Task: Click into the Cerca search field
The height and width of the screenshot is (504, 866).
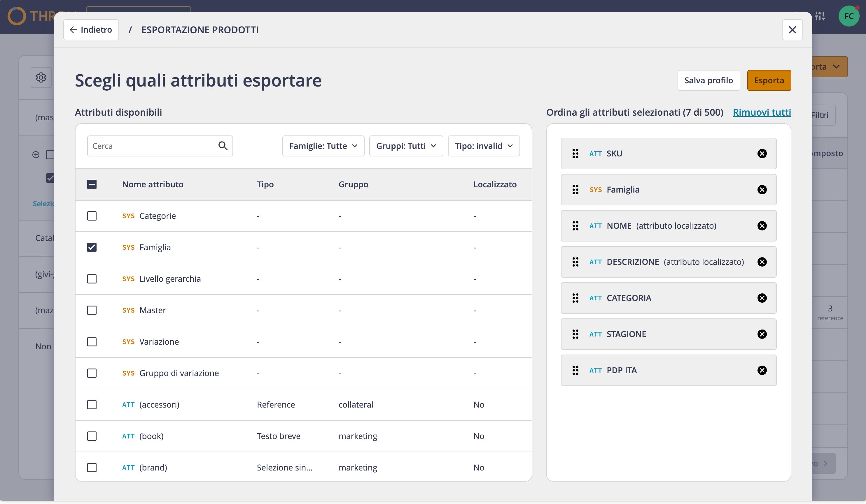Action: pos(153,146)
